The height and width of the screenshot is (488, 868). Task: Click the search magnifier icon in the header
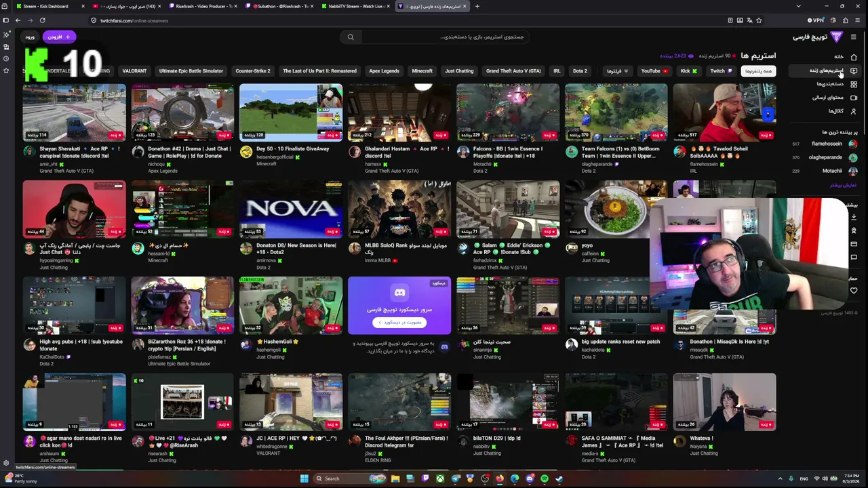(x=351, y=37)
